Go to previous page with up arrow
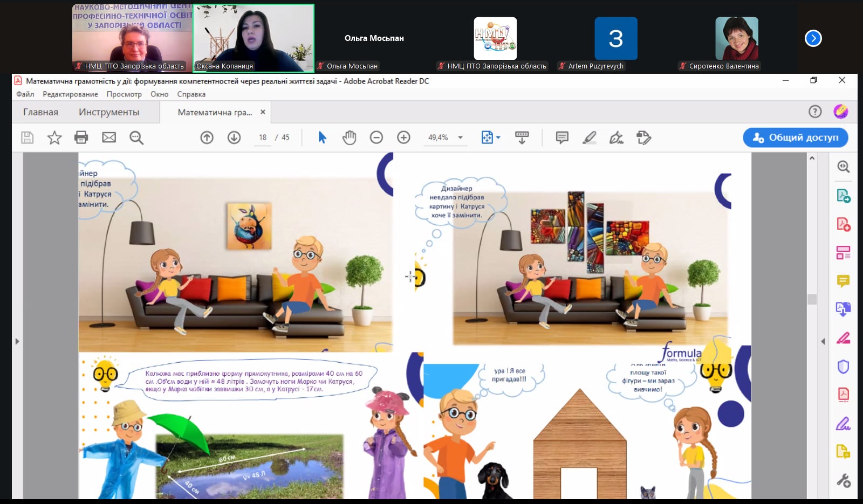This screenshot has height=504, width=863. tap(207, 137)
